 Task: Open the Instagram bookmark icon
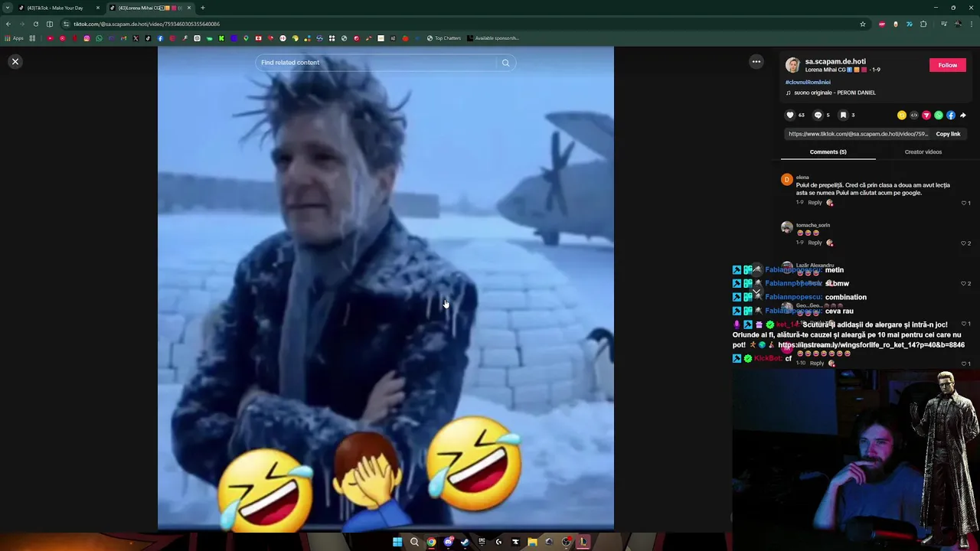[87, 38]
